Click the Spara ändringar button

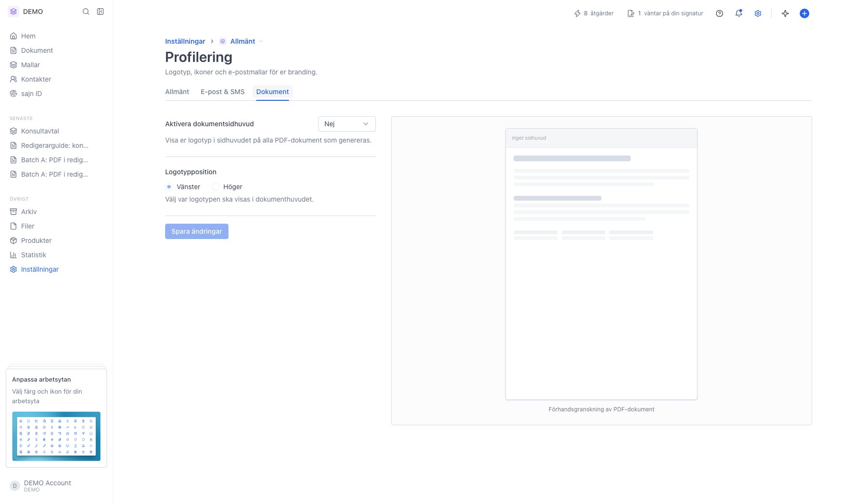(x=197, y=231)
